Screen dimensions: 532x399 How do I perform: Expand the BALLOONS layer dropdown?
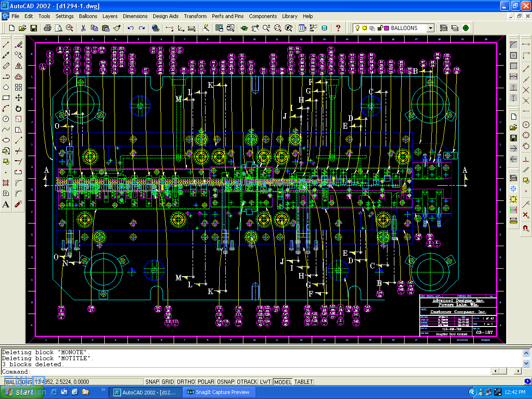[x=430, y=28]
